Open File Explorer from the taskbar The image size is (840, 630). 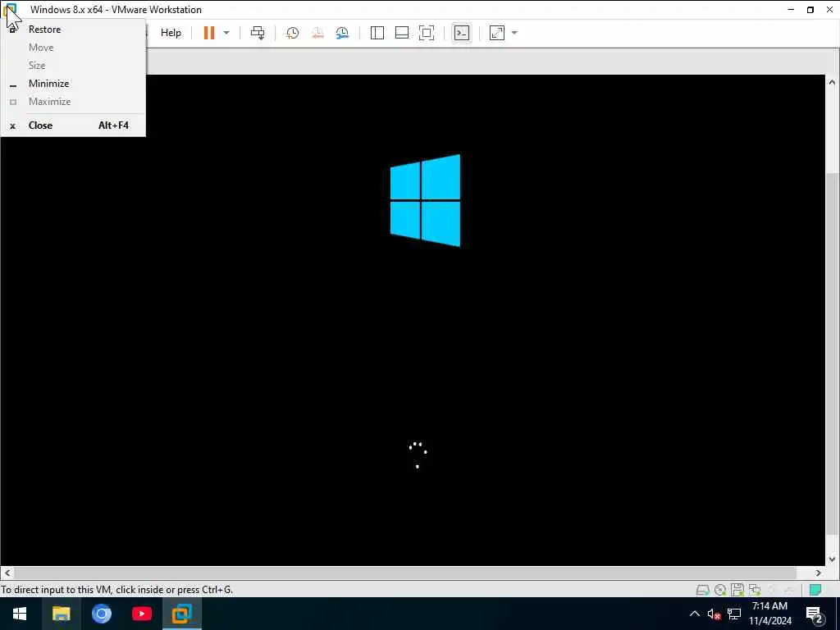pos(61,614)
